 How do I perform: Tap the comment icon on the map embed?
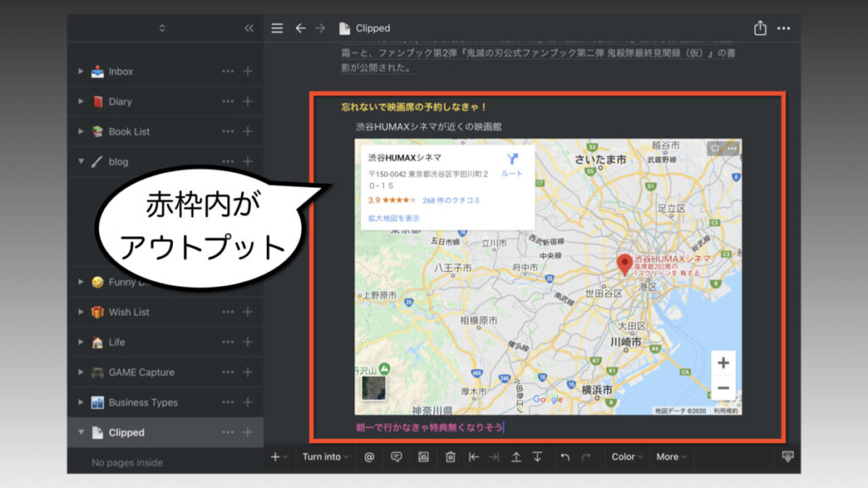(x=715, y=148)
